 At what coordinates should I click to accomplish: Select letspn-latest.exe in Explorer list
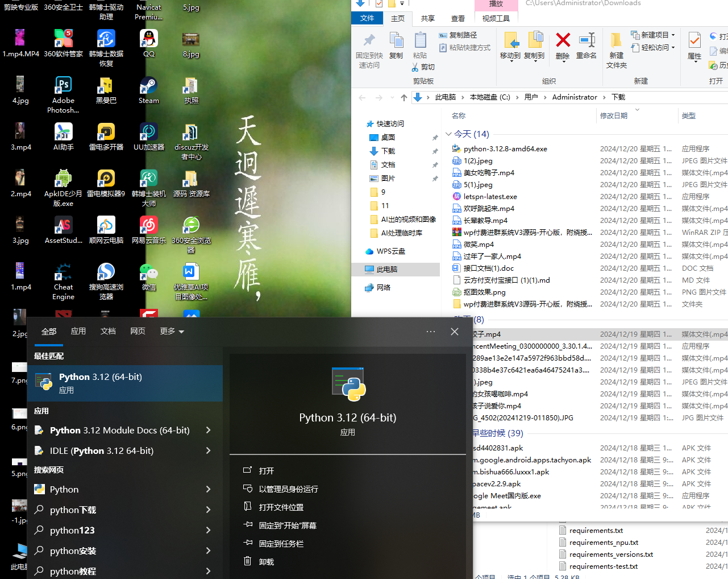490,197
